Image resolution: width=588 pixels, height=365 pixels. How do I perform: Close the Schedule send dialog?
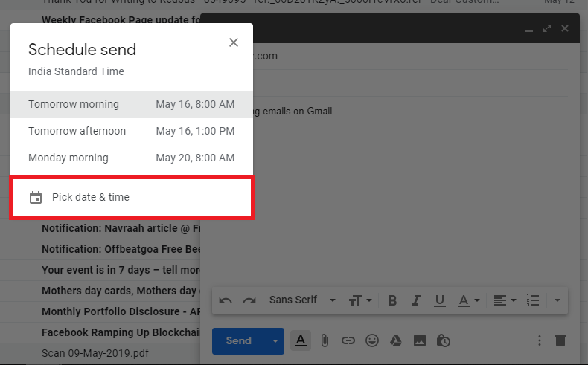pos(234,42)
